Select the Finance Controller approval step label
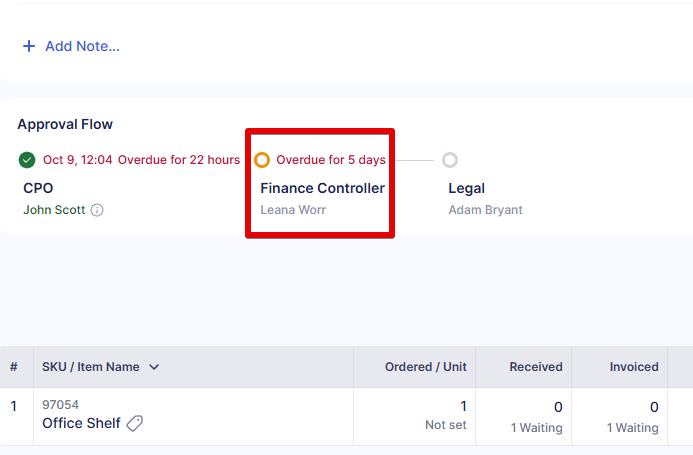Viewport: 693px width, 455px height. (x=322, y=188)
